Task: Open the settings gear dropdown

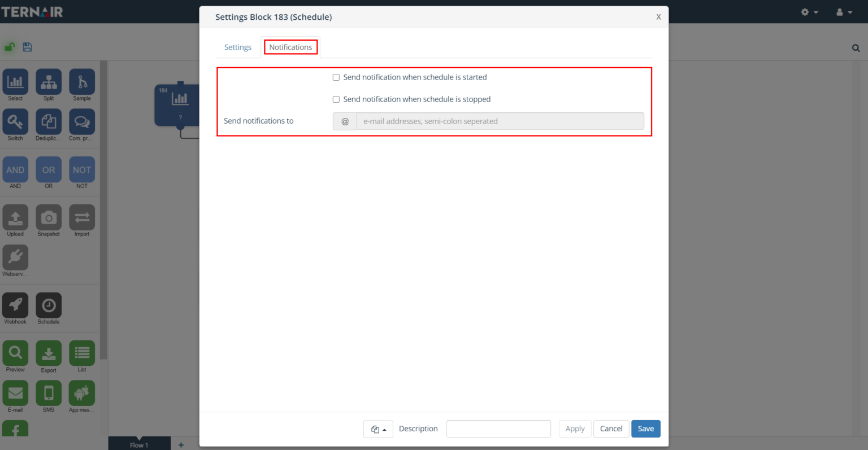Action: point(809,12)
